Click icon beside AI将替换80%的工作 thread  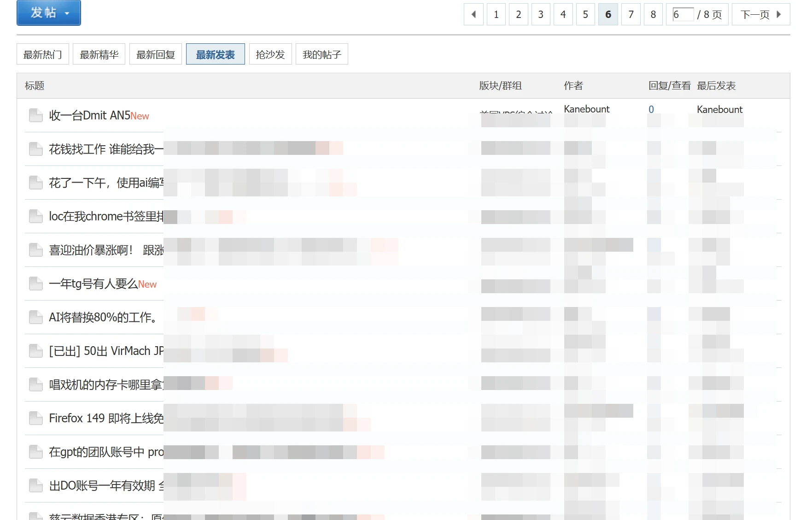pyautogui.click(x=35, y=317)
